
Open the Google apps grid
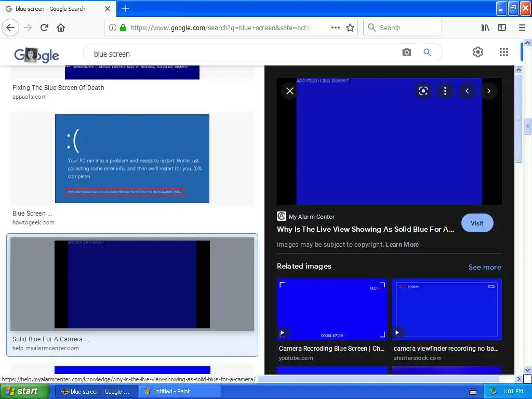504,52
